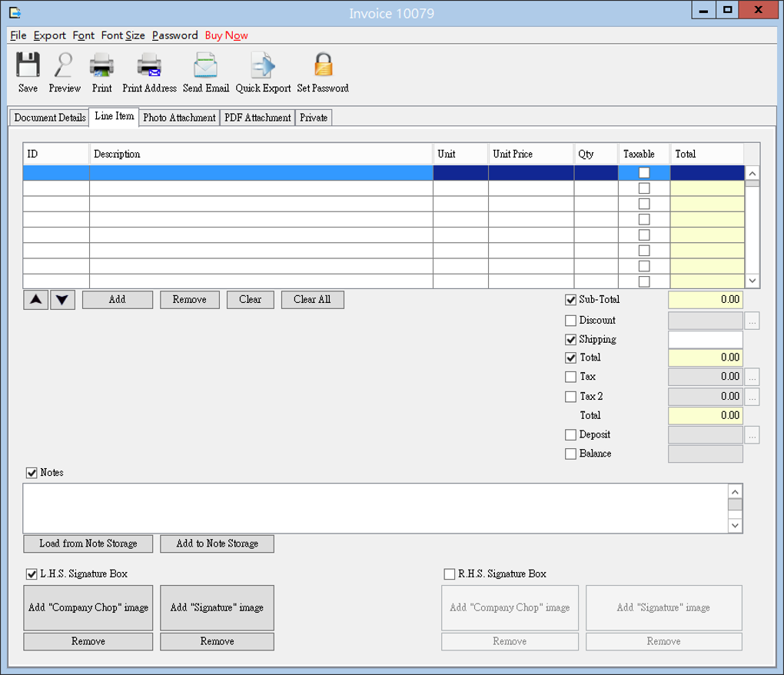Click Remove under L.H.S. Signature image

pos(217,642)
